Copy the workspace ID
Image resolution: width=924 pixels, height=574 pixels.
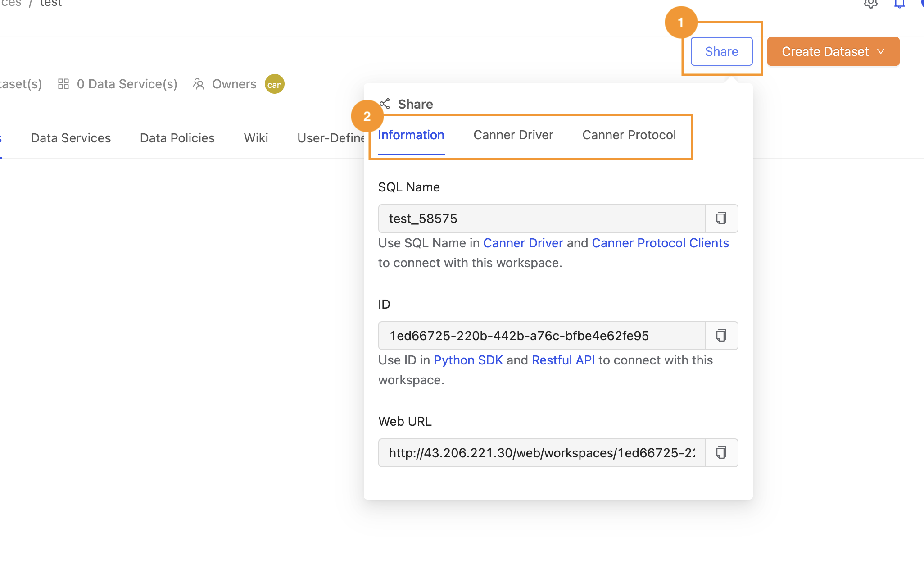[x=721, y=335]
